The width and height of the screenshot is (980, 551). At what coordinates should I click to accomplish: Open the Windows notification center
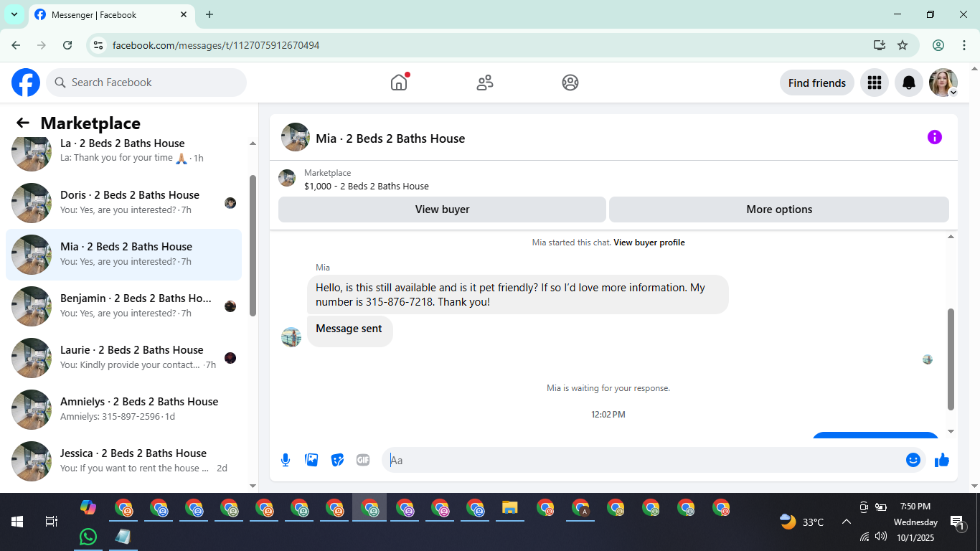coord(956,522)
